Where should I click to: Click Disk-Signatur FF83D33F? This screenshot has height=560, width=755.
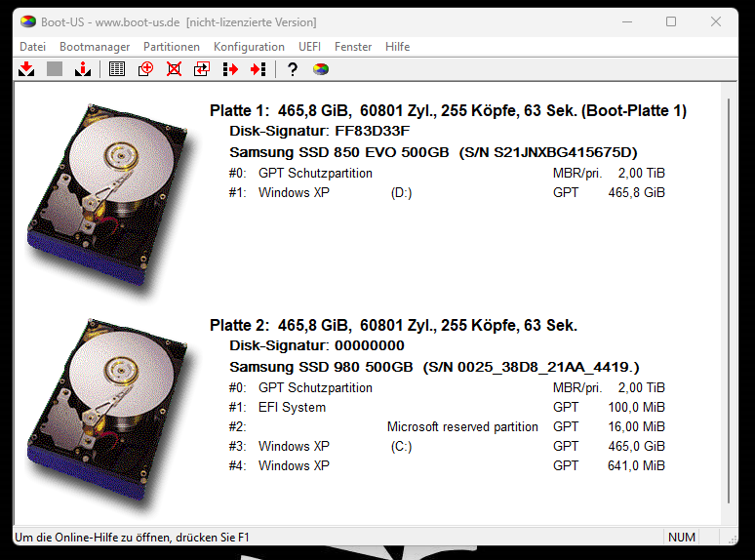(319, 131)
